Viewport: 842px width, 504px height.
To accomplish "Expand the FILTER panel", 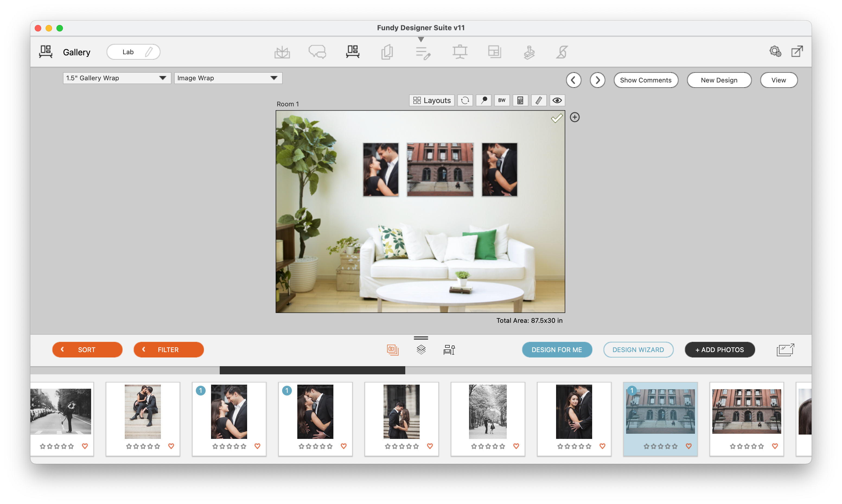I will (x=169, y=349).
